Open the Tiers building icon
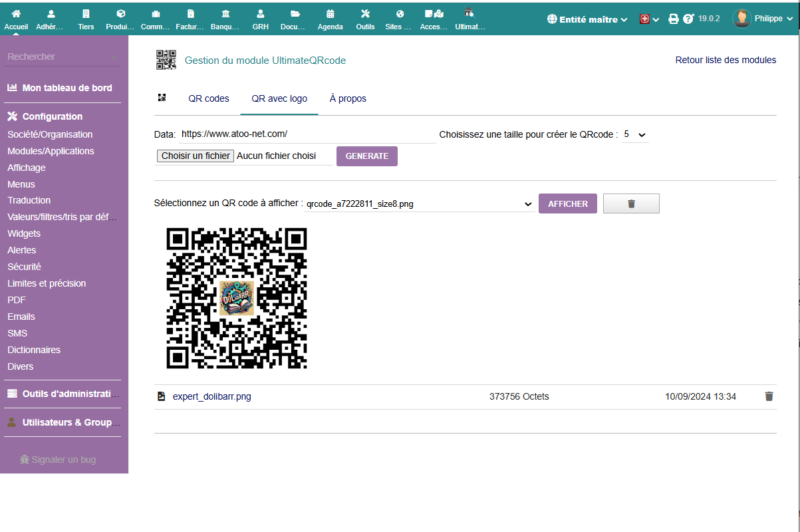 coord(86,13)
